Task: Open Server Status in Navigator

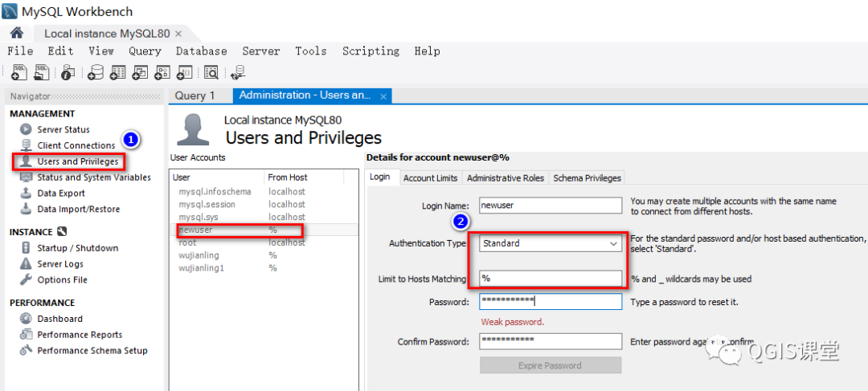Action: pyautogui.click(x=63, y=129)
